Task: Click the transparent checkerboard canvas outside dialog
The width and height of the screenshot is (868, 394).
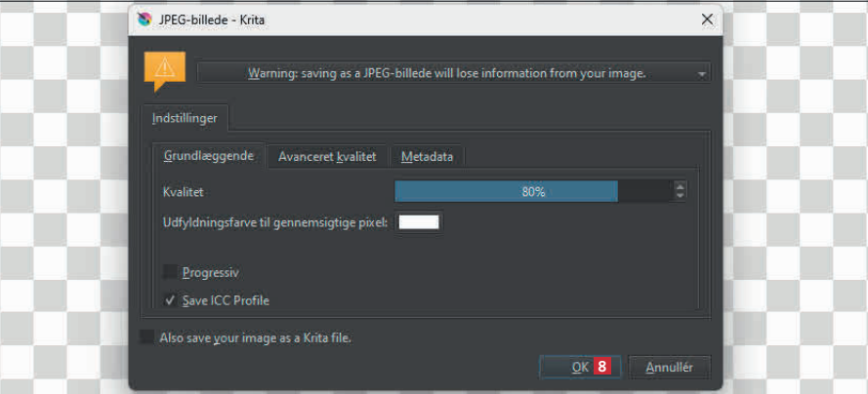Action: pyautogui.click(x=791, y=195)
